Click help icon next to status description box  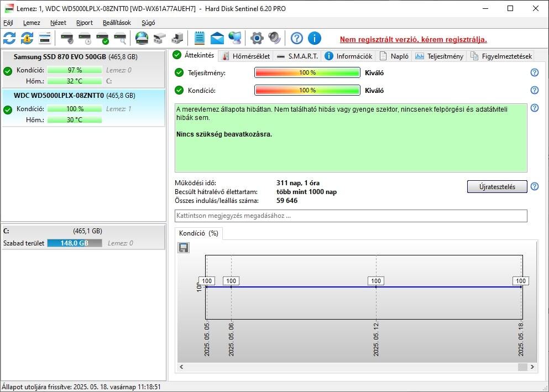click(x=534, y=108)
